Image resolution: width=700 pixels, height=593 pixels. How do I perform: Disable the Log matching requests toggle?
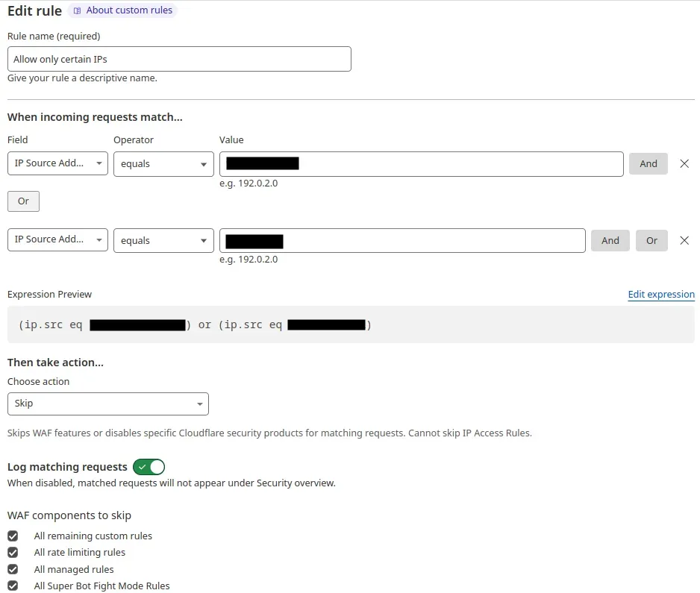coord(148,466)
